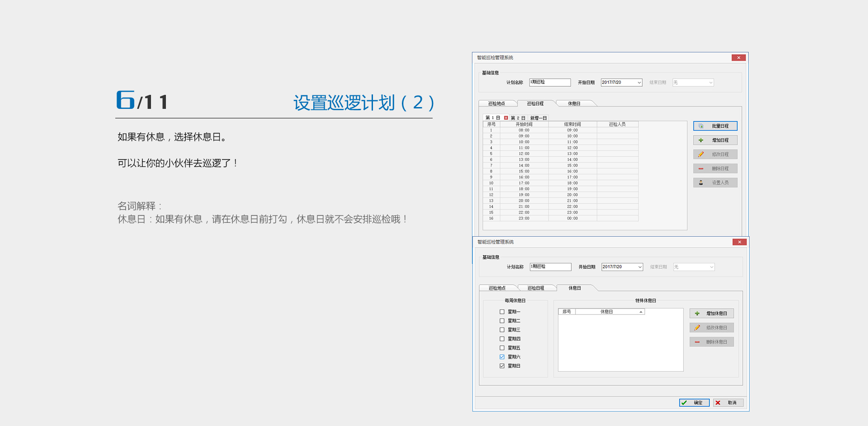Click the red minus on 删除休息日

697,342
